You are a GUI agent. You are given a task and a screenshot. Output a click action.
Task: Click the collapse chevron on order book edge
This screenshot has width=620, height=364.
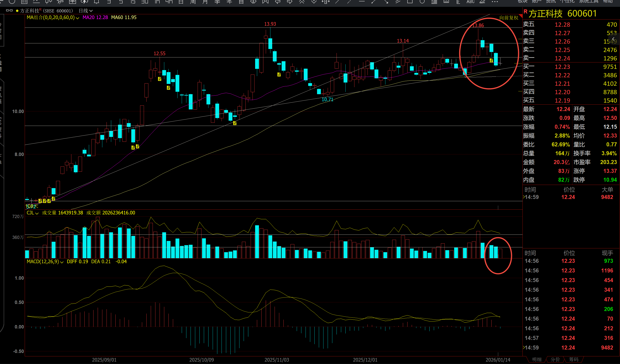(614, 39)
